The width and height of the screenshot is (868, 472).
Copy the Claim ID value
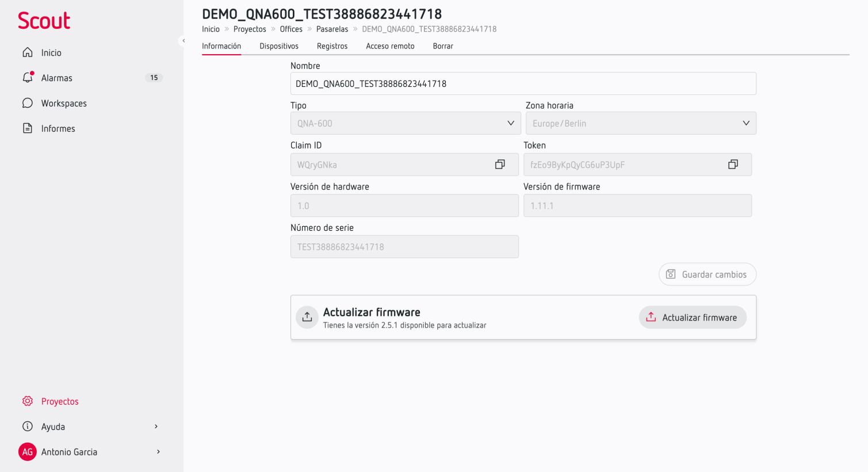(x=500, y=165)
